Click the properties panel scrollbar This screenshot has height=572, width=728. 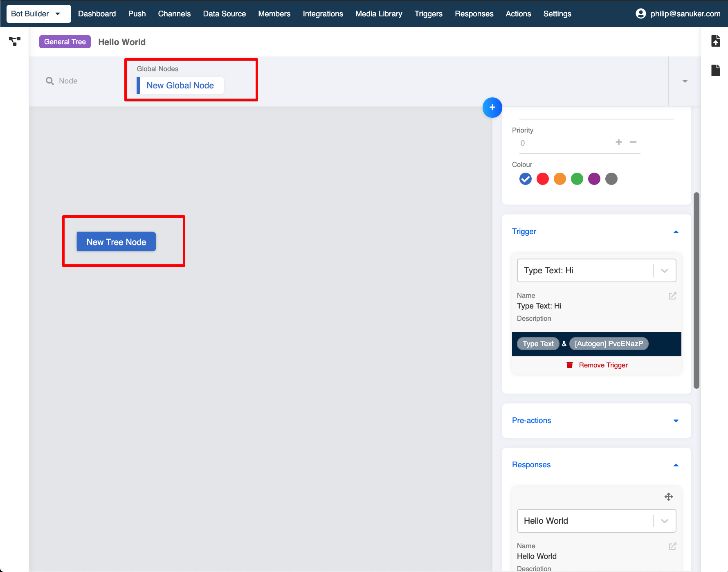coord(697,291)
